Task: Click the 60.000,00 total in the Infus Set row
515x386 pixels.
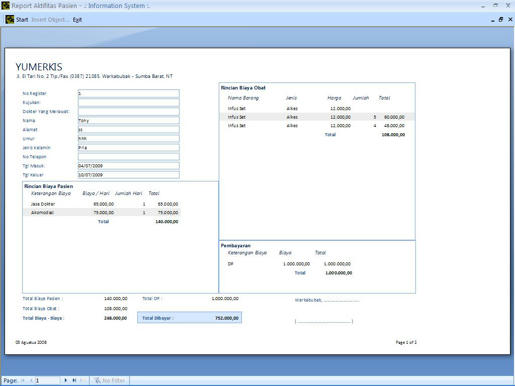Action: click(x=394, y=117)
